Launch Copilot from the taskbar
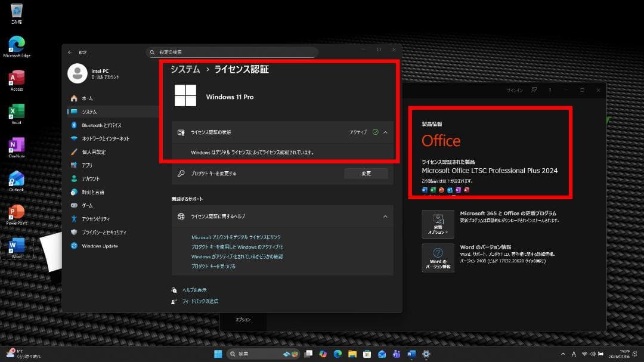644x362 pixels. click(323, 354)
